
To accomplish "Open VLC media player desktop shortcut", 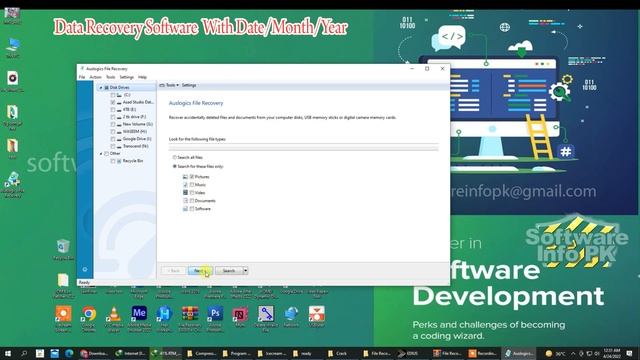I will point(114,318).
